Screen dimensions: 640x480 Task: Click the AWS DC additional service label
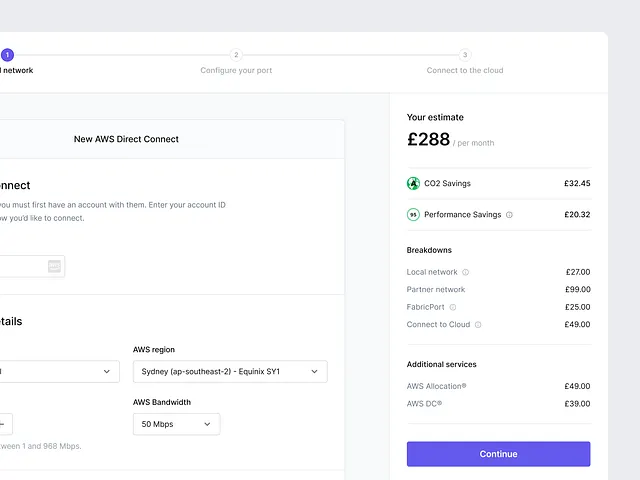[424, 404]
